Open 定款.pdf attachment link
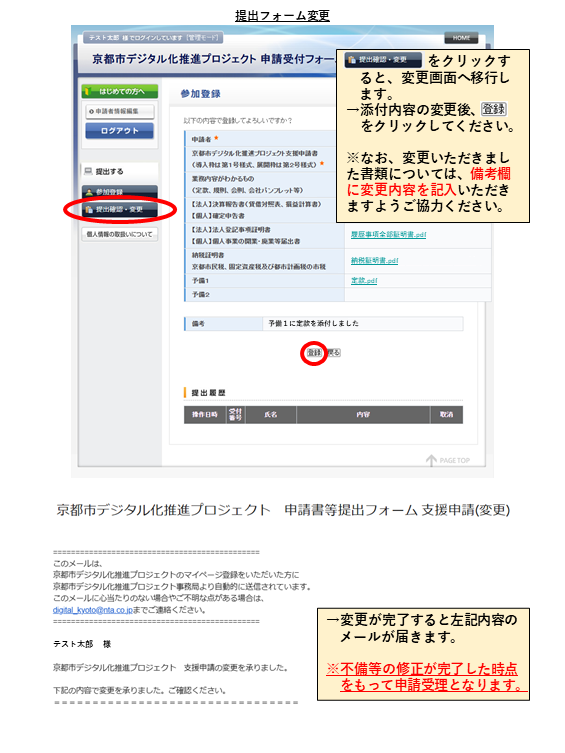 coord(364,280)
